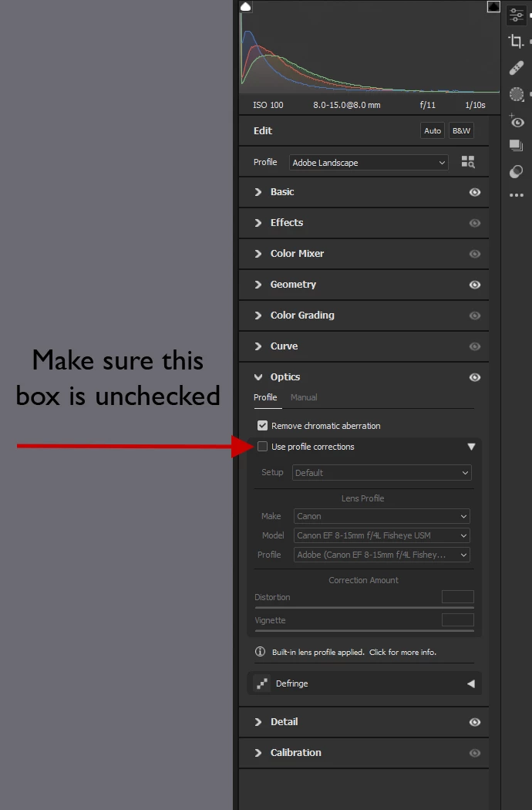
Task: Collapse profile corrections section triangle
Action: click(x=471, y=447)
